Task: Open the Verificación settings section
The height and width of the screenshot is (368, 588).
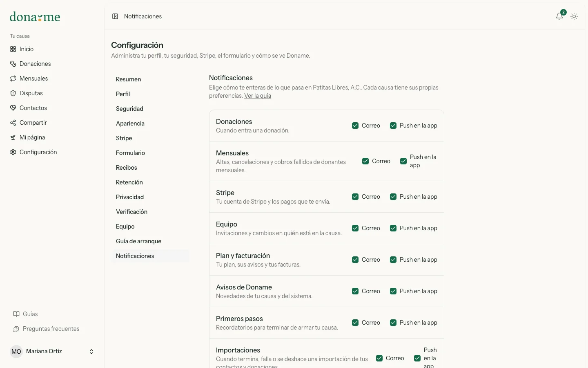Action: pos(151,212)
